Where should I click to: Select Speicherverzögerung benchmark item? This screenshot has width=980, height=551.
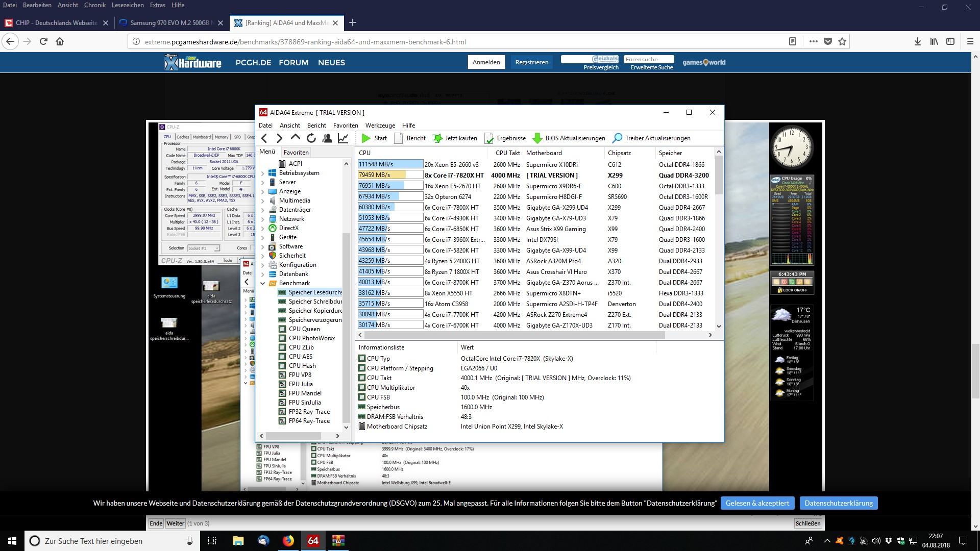[x=310, y=320]
